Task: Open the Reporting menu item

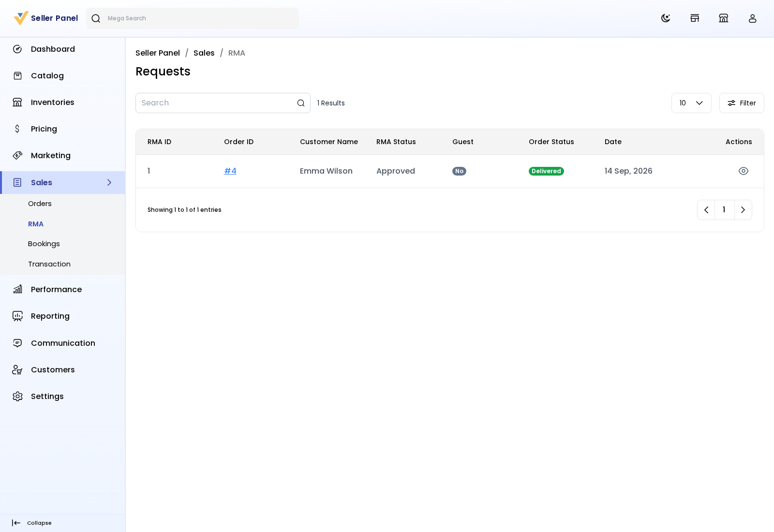Action: coord(62,316)
